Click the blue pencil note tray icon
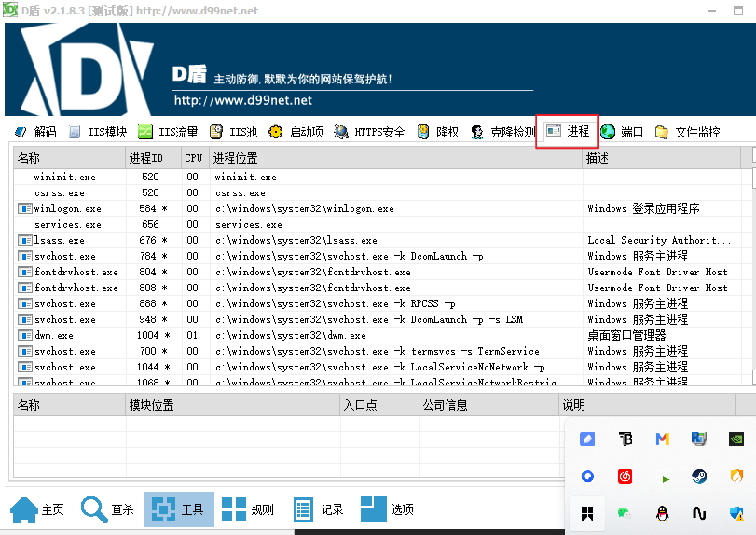Viewport: 756px width, 535px height. [x=588, y=439]
